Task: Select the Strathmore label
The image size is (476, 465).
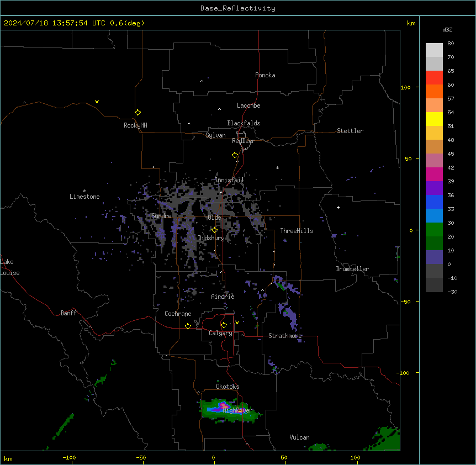Action: click(285, 336)
